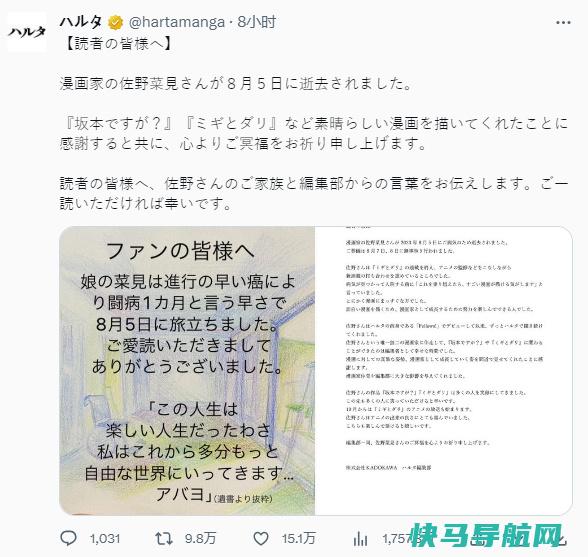Open the ハルタ profile avatar
The height and width of the screenshot is (557, 588).
click(27, 32)
